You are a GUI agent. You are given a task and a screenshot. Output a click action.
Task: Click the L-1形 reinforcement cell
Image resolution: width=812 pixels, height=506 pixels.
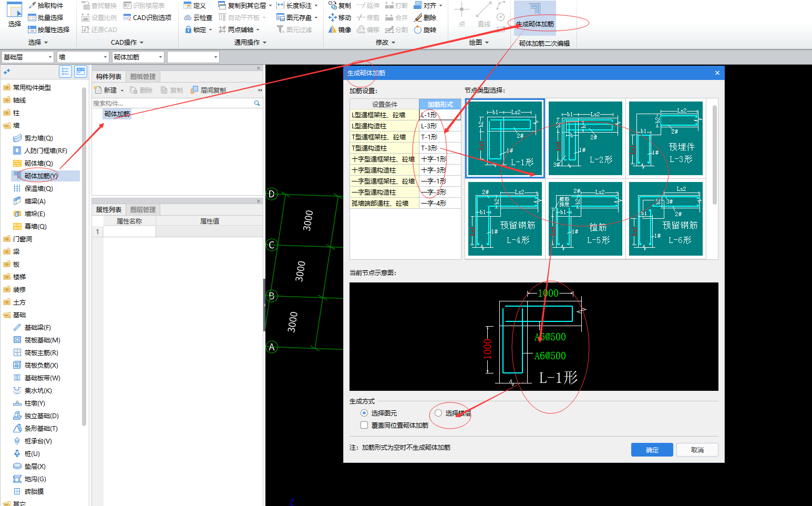click(x=440, y=115)
